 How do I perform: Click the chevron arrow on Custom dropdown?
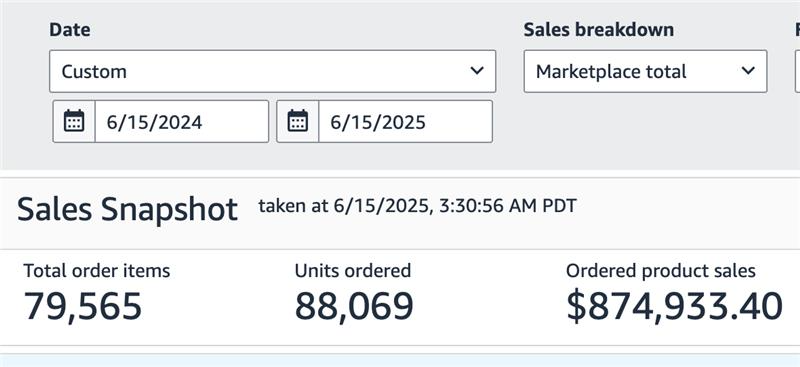tap(477, 71)
